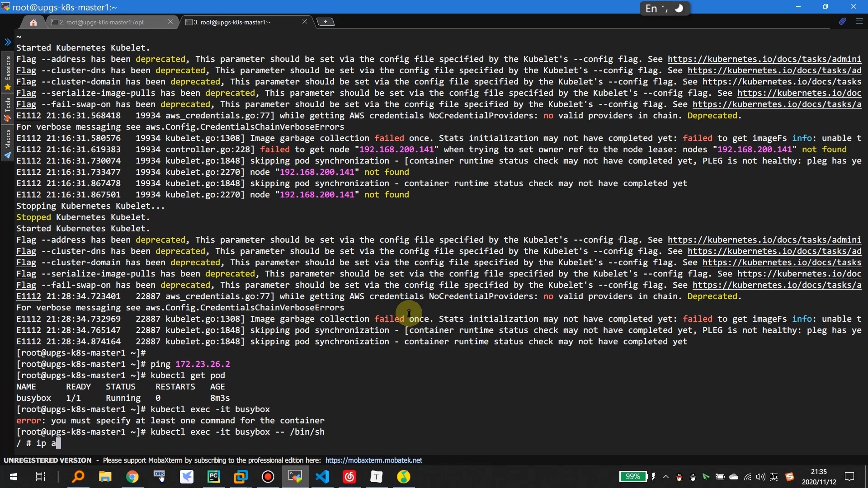The width and height of the screenshot is (868, 488).
Task: Close tab 2 root@upgs-k8s-master1:/opt
Action: point(170,22)
